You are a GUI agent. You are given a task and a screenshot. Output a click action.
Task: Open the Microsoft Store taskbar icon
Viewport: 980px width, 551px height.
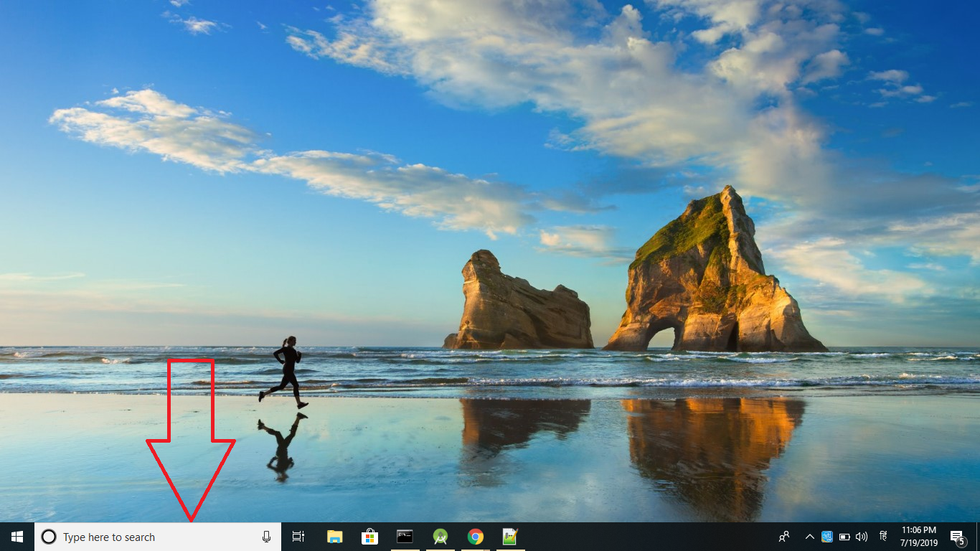[369, 537]
